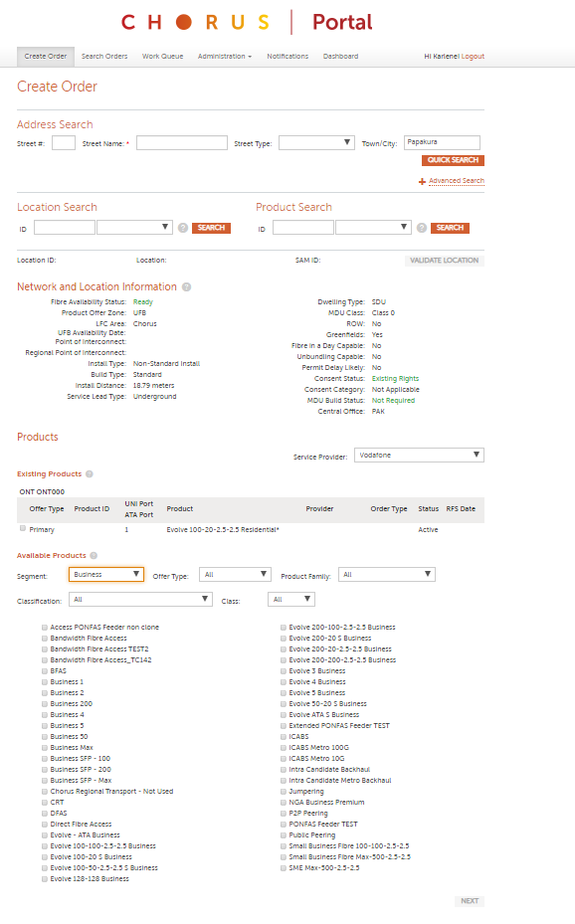Open the Service Provider dropdown showing Vodafone
The image size is (575, 924).
click(419, 455)
